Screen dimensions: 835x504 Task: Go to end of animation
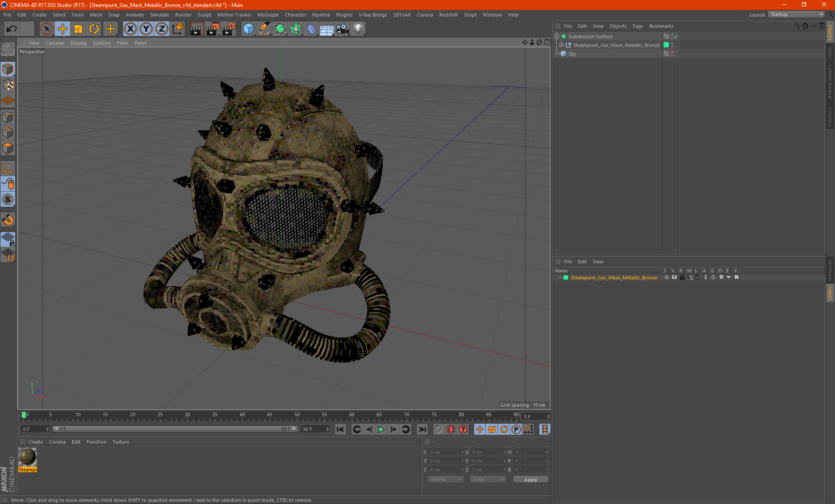click(x=422, y=429)
